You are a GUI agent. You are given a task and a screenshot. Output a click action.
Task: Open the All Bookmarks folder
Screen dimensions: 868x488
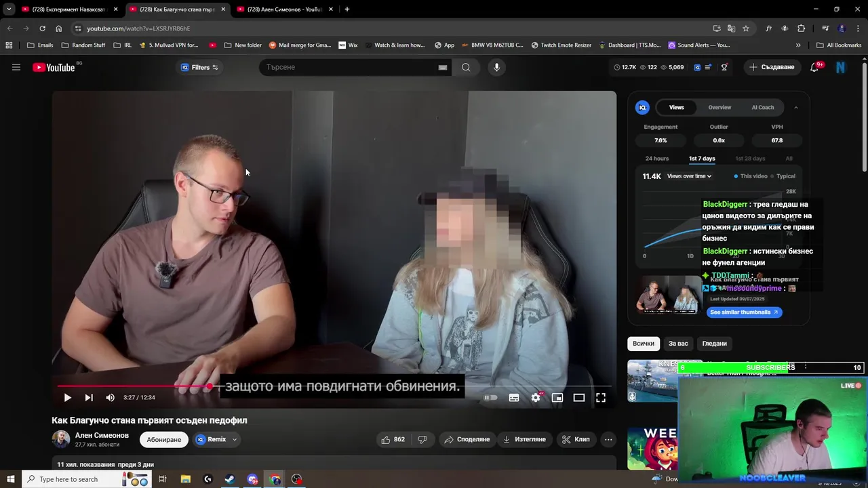click(839, 45)
